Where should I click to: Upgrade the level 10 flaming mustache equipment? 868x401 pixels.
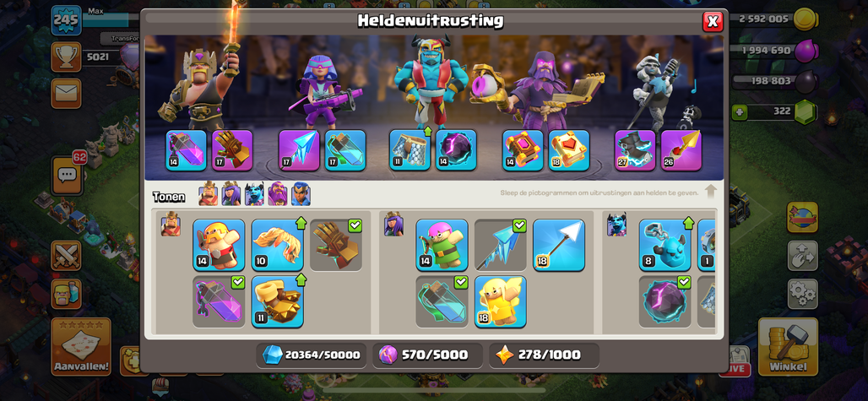277,245
